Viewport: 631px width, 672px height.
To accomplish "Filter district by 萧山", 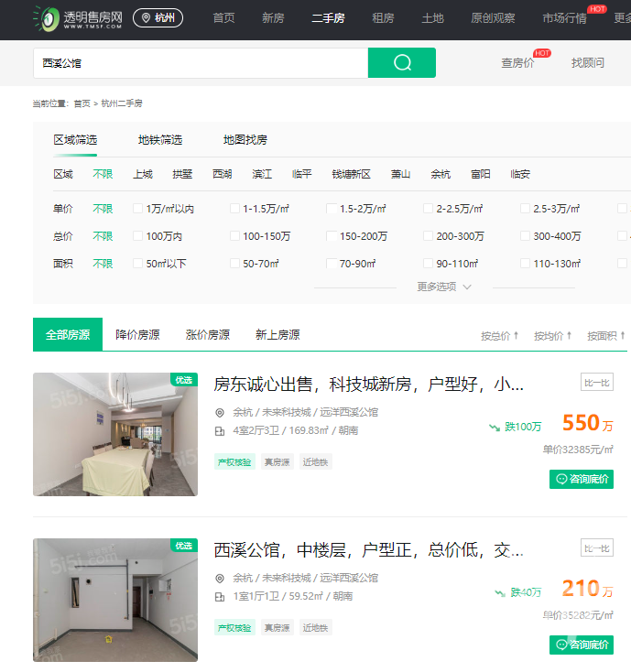I will 400,174.
